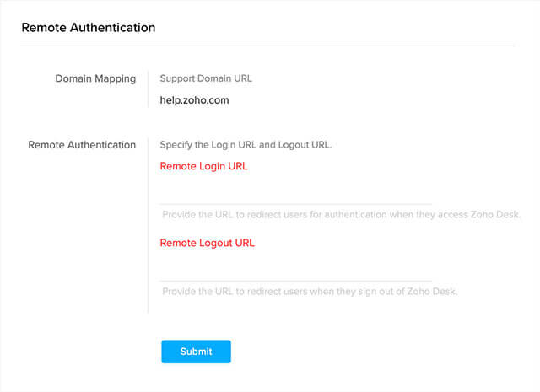Click the Remote Login URL label
Image resolution: width=540 pixels, height=392 pixels.
point(203,166)
